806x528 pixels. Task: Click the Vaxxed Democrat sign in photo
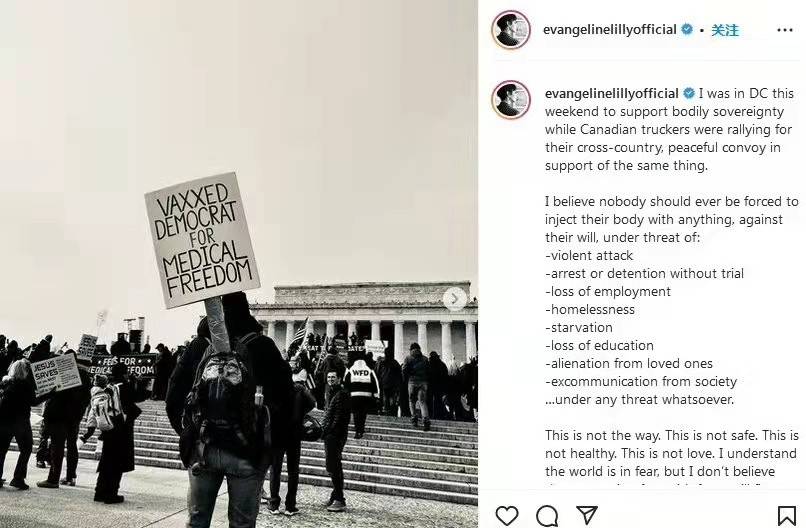point(202,240)
